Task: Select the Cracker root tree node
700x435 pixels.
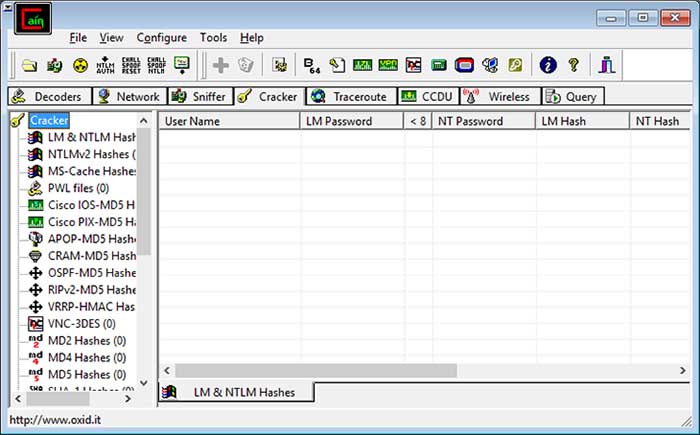Action: 49,121
